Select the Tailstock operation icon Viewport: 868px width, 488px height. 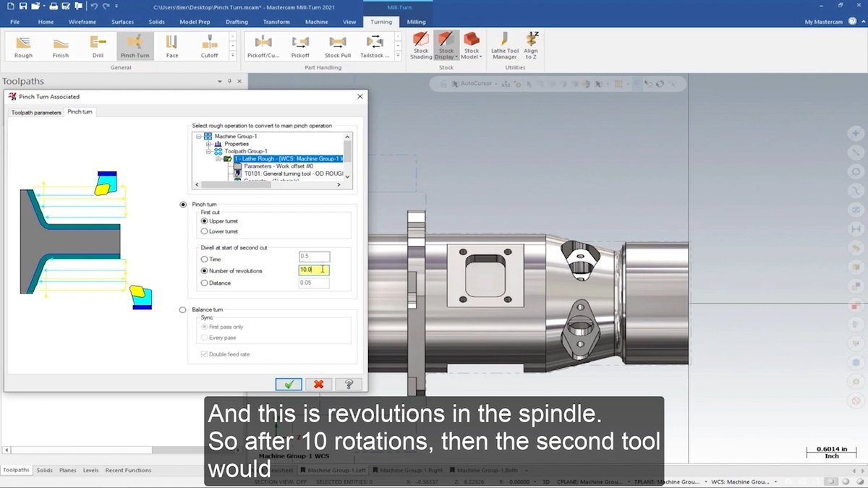pos(375,46)
